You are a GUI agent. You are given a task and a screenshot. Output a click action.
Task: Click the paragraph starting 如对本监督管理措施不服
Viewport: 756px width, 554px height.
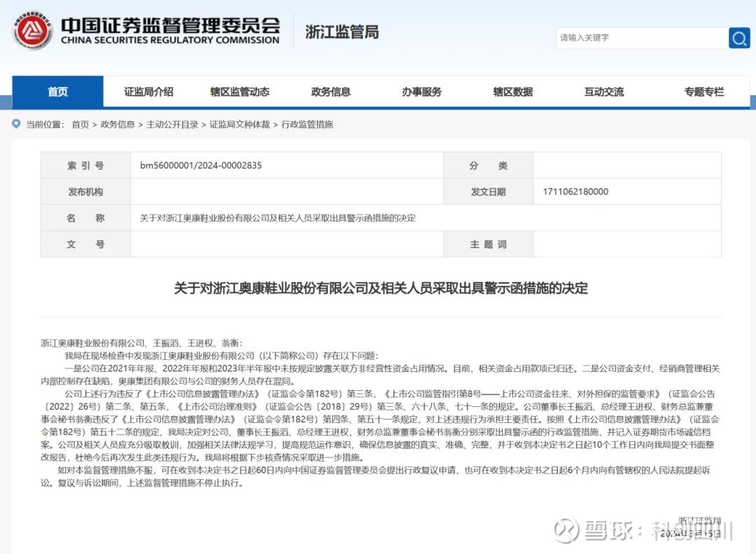tap(376, 476)
